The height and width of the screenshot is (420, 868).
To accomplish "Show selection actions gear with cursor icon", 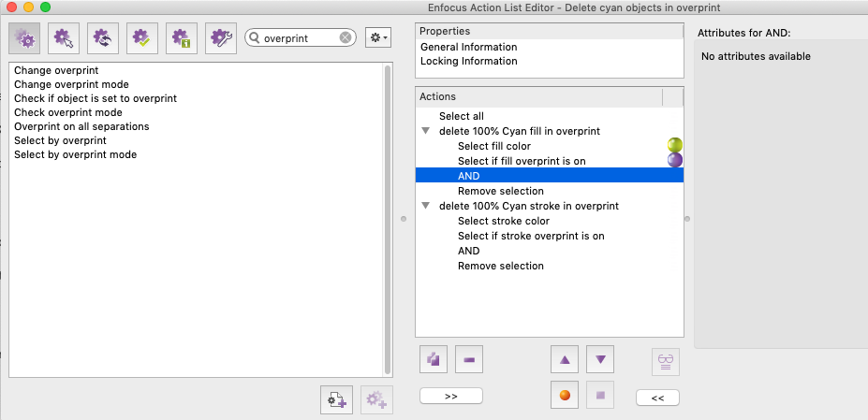I will (x=64, y=38).
